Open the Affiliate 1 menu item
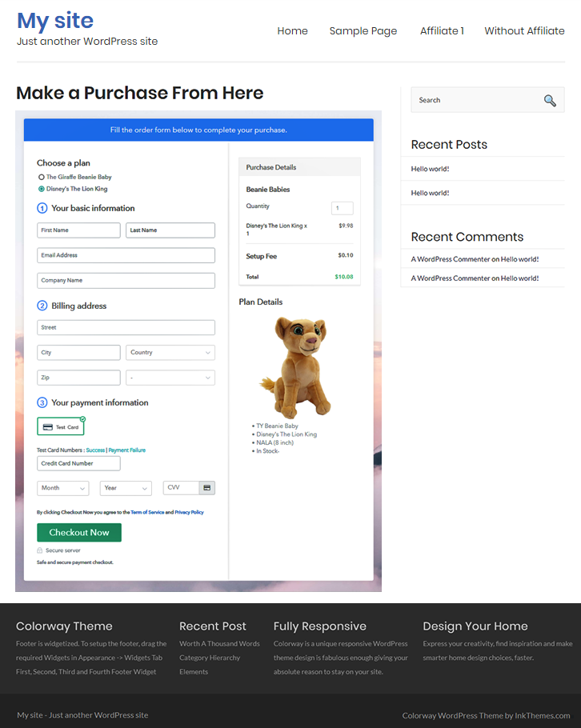Image resolution: width=581 pixels, height=728 pixels. click(x=442, y=30)
